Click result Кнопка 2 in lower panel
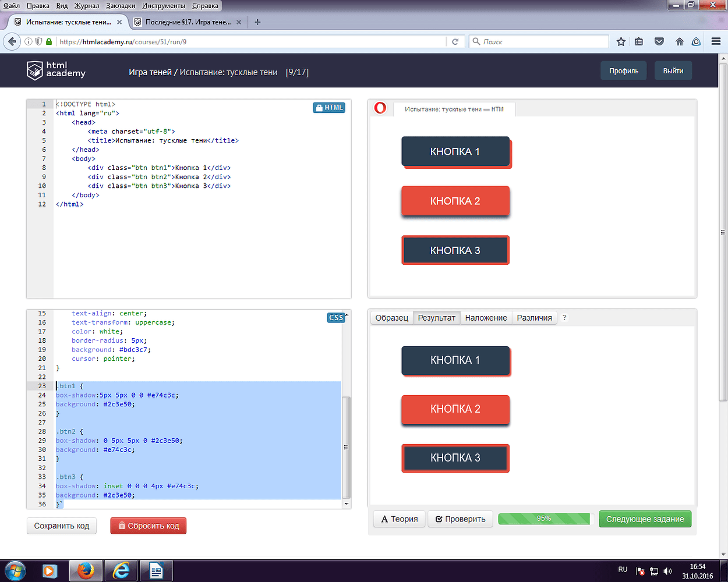Image resolution: width=728 pixels, height=582 pixels. coord(455,409)
